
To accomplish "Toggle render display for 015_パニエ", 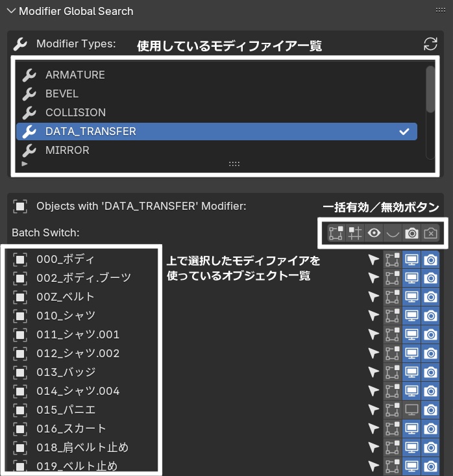I will point(430,410).
